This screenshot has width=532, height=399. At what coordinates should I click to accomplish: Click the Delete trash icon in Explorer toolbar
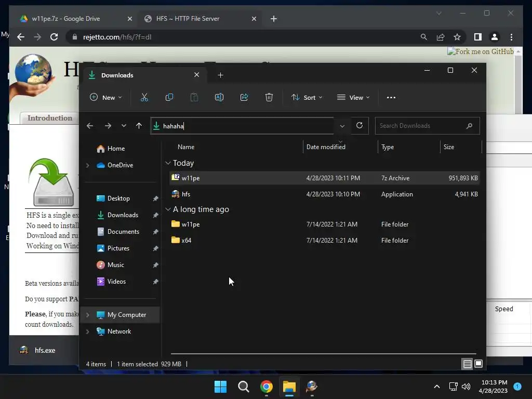coord(269,97)
